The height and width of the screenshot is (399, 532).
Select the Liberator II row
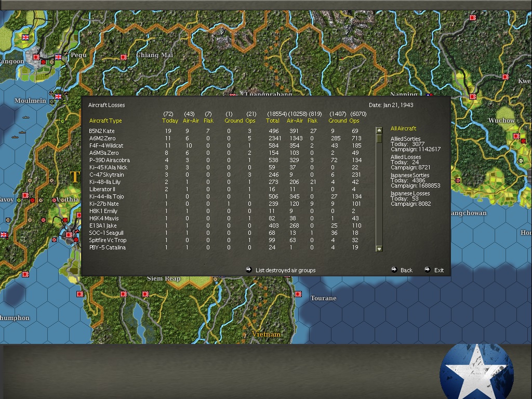pyautogui.click(x=225, y=189)
